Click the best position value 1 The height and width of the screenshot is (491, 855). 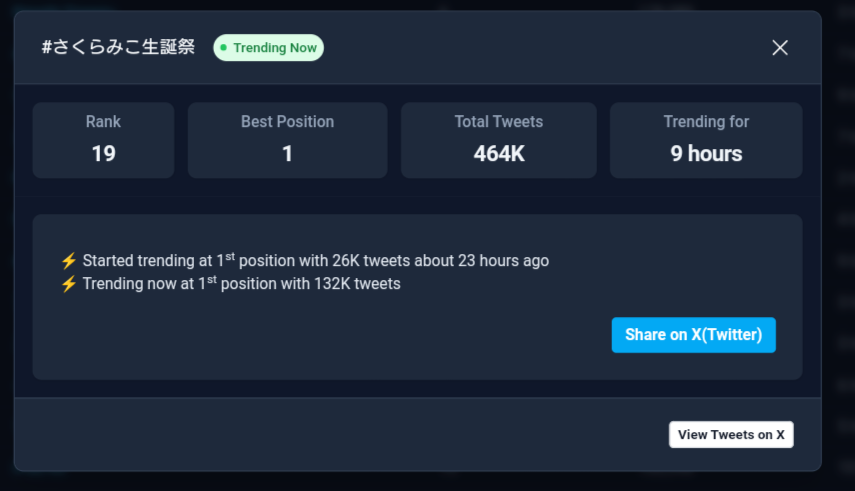287,154
